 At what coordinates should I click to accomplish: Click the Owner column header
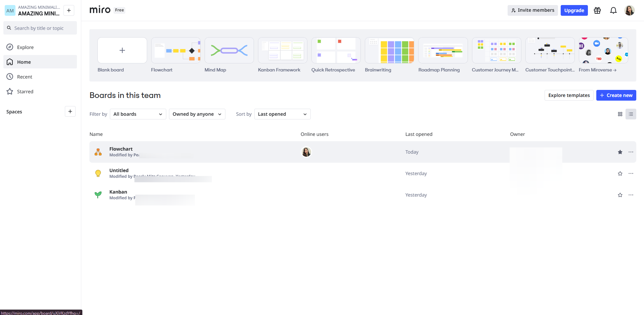[517, 134]
